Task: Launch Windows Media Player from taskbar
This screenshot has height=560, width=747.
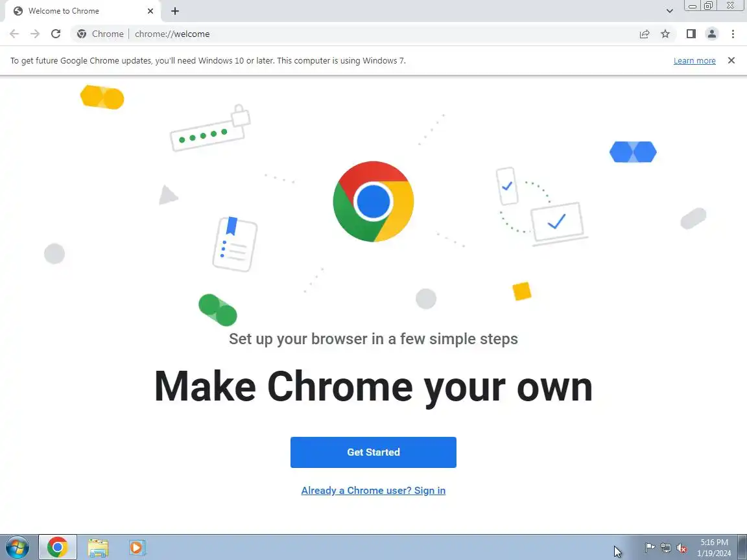Action: 137,548
